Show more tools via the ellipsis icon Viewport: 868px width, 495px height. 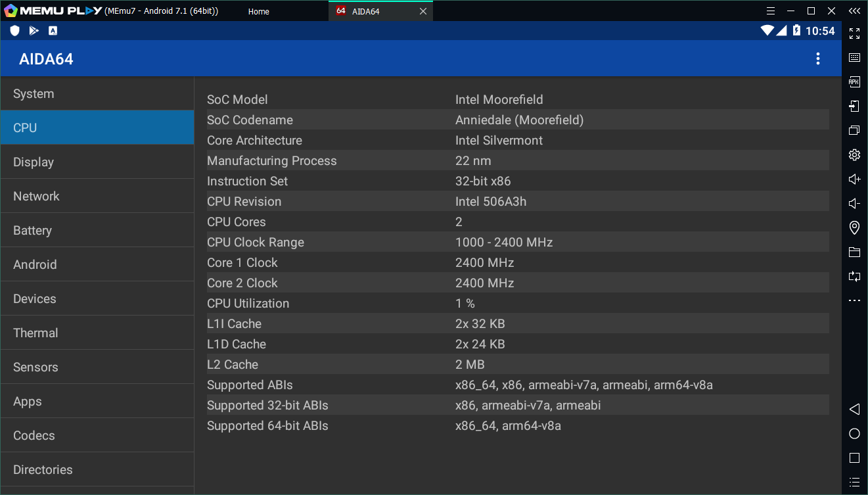pyautogui.click(x=854, y=301)
